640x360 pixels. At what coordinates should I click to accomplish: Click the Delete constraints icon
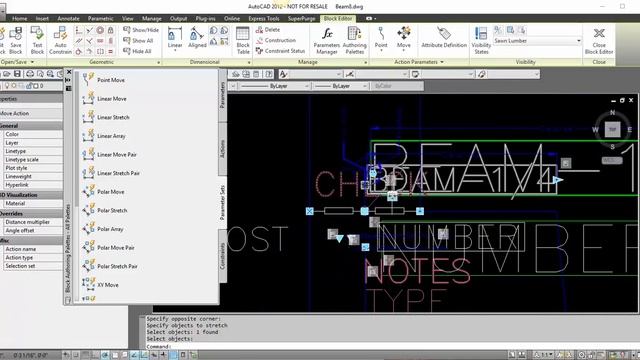268,30
